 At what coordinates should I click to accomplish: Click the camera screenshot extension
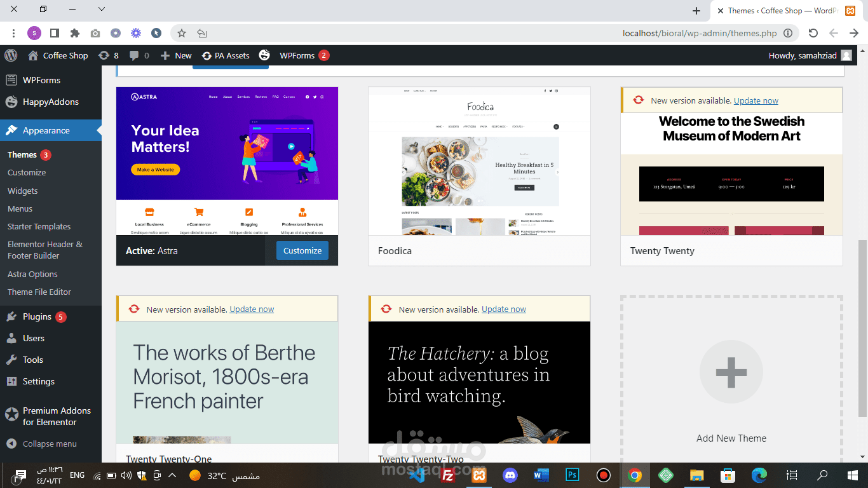coord(95,33)
